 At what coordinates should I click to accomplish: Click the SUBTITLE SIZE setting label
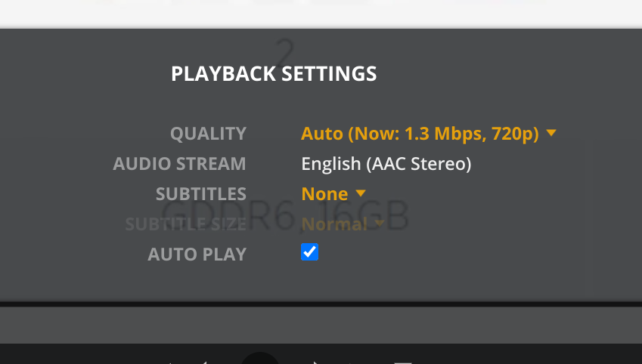[x=185, y=224]
